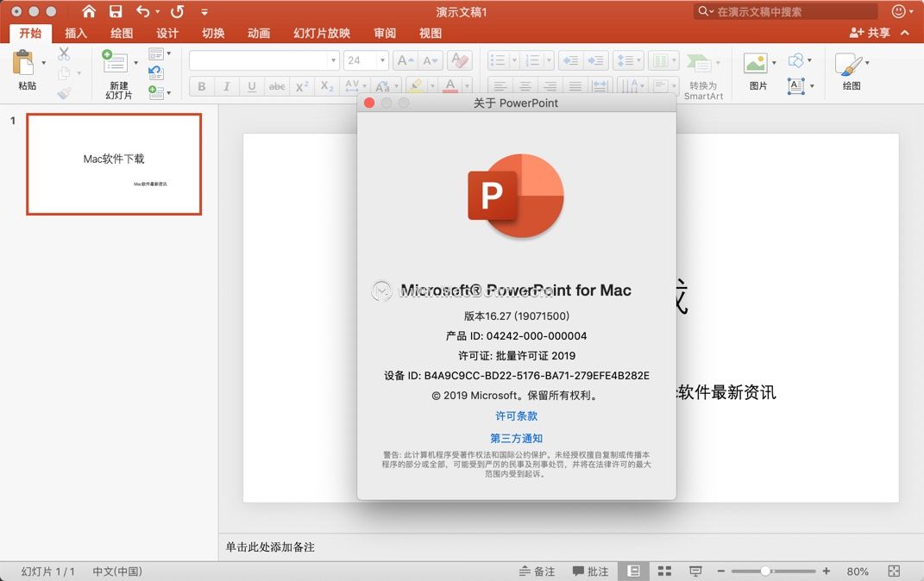Open the Draw (绘图) paintbrush tool
924x581 pixels.
coord(848,64)
